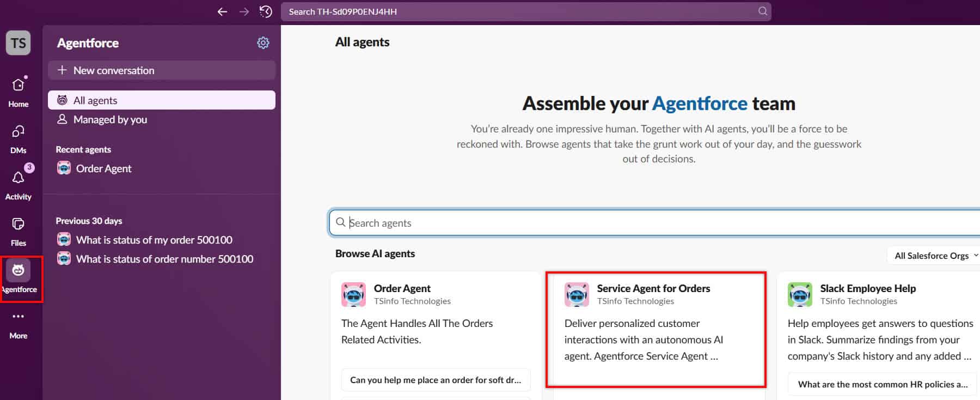This screenshot has height=400, width=980.
Task: Click 'Assemble your Agentforce team' headline
Action: pyautogui.click(x=659, y=103)
